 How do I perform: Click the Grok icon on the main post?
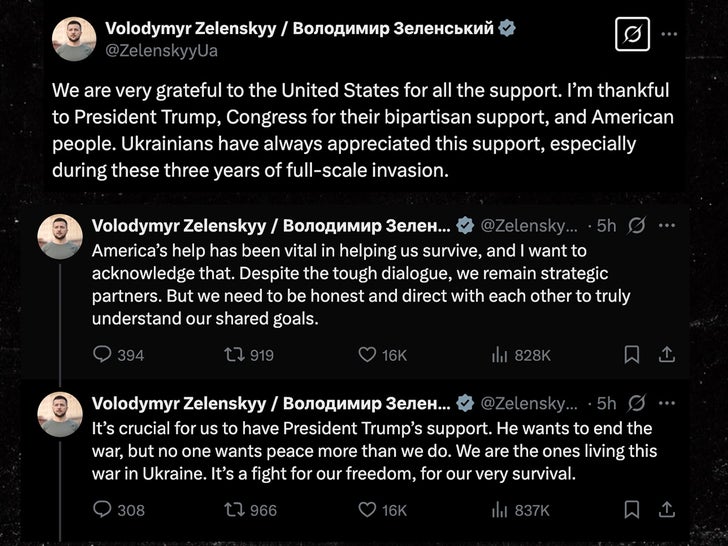(631, 36)
